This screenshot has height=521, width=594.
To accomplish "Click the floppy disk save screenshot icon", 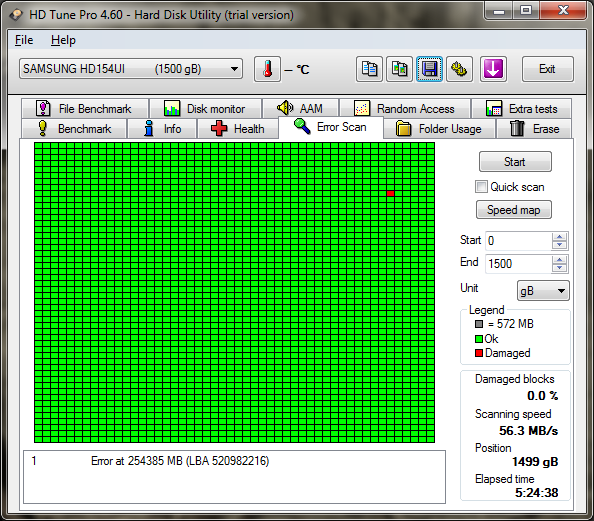I will [x=430, y=69].
